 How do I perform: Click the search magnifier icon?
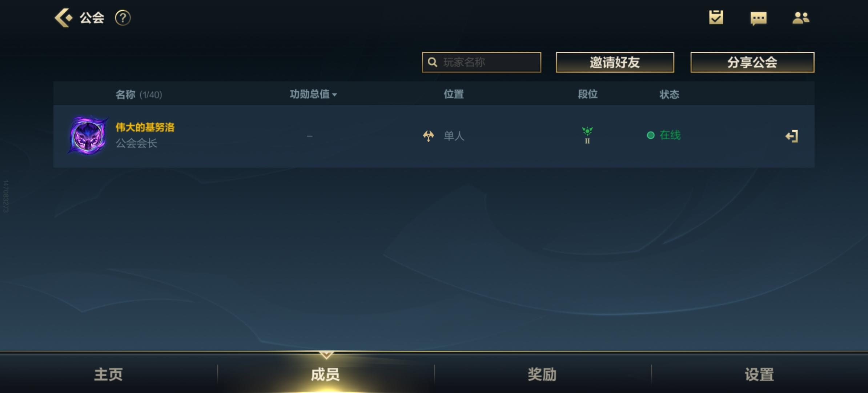(433, 62)
